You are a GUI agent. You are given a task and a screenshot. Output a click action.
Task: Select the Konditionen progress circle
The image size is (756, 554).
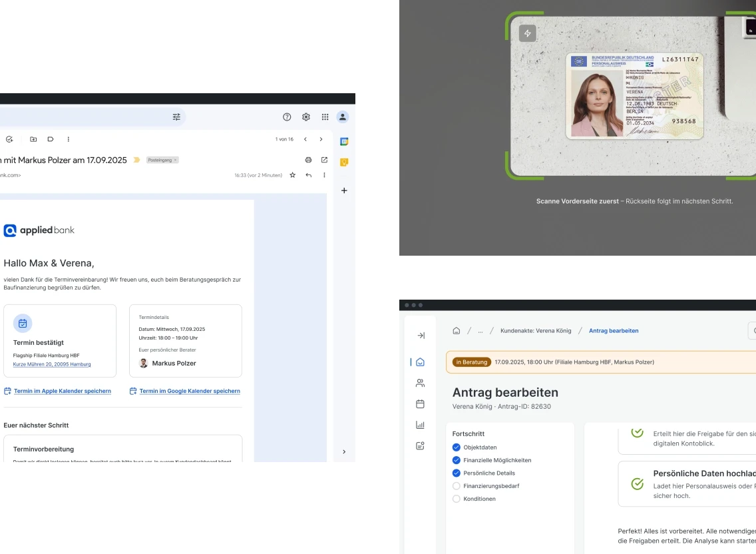pyautogui.click(x=457, y=498)
